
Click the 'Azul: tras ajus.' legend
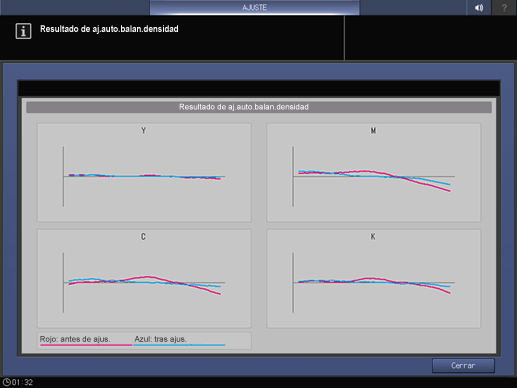pyautogui.click(x=179, y=340)
